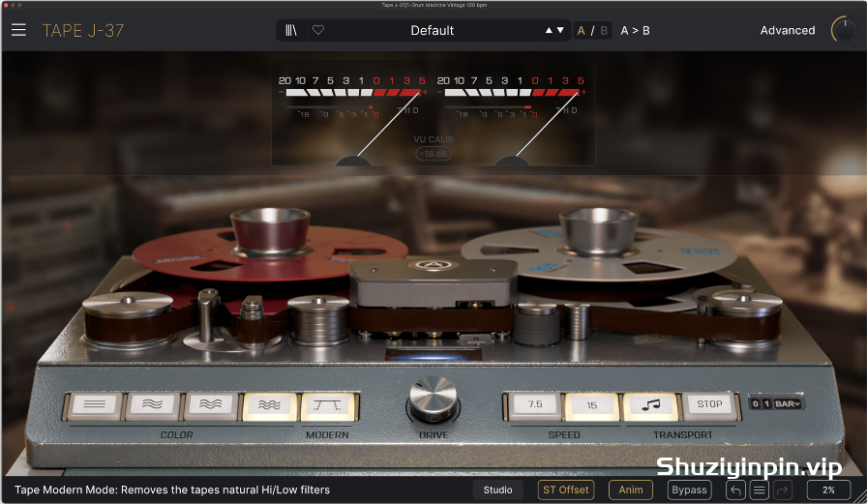Click the bar counter digits 0 1
This screenshot has width=867, height=504.
click(x=761, y=404)
